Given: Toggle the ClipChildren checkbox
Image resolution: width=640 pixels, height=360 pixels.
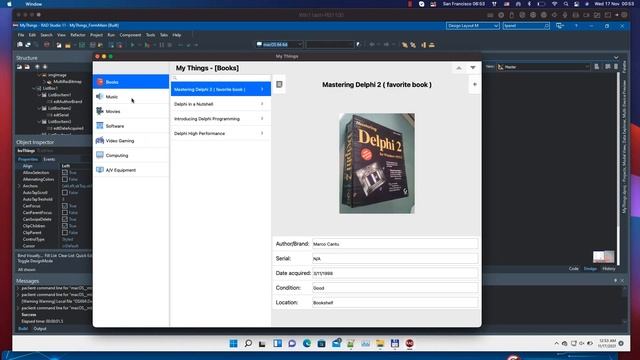Looking at the screenshot, I should pos(65,226).
